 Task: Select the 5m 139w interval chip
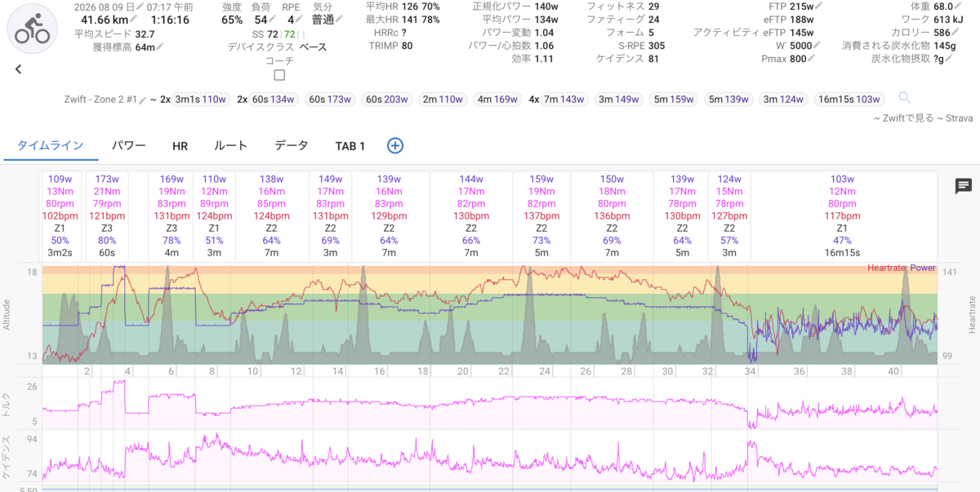(729, 100)
